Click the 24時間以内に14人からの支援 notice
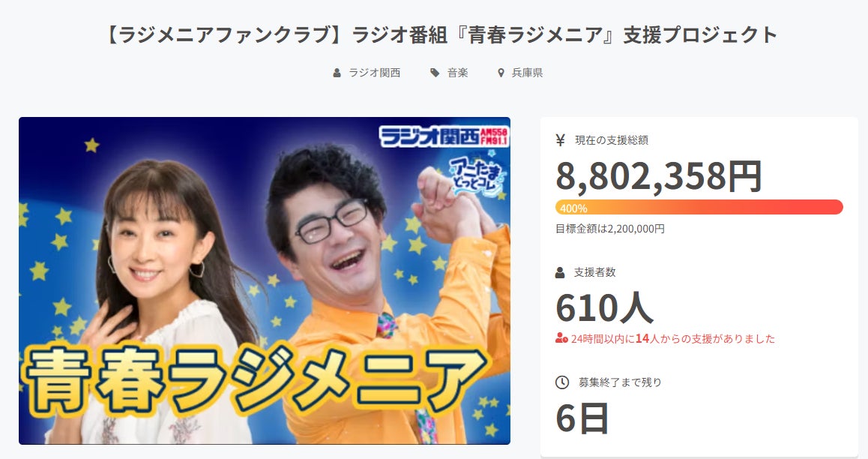 [672, 338]
